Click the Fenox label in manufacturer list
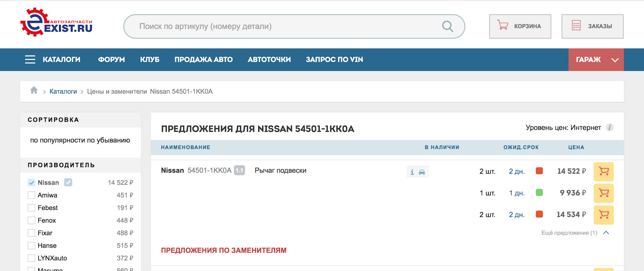Image resolution: width=644 pixels, height=271 pixels. point(47,220)
